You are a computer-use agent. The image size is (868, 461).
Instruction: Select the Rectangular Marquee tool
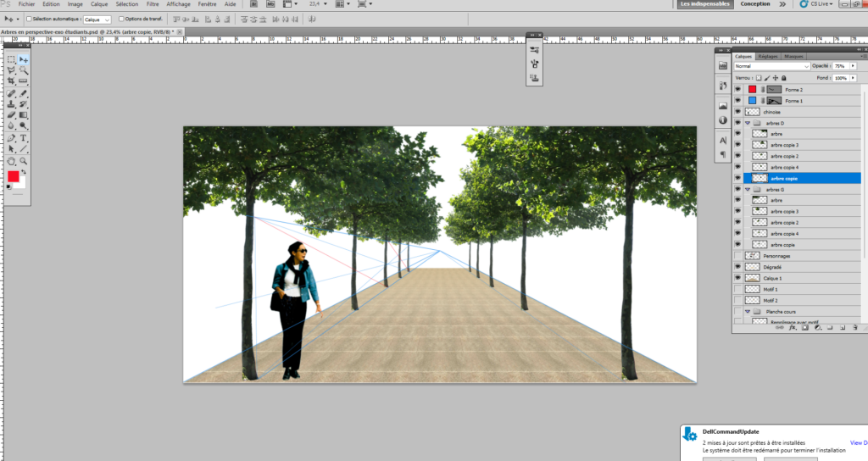tap(11, 59)
